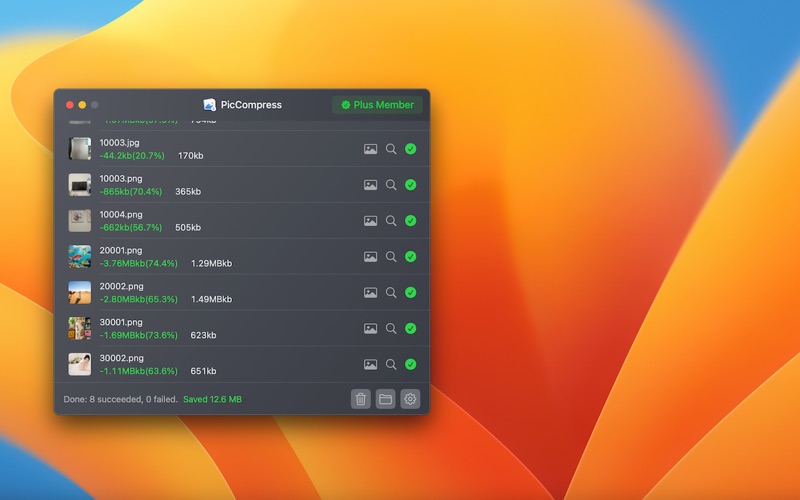Click savings text -1.69MBkb(73.6%)
This screenshot has width=800, height=500.
pyautogui.click(x=139, y=335)
